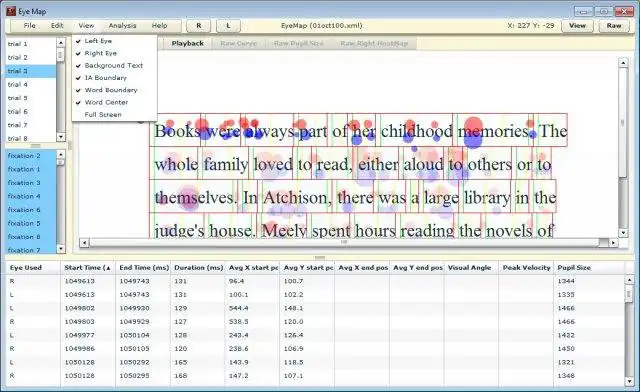Viewport: 640px width, 392px height.
Task: Select trial 4 in trial list
Action: 31,85
